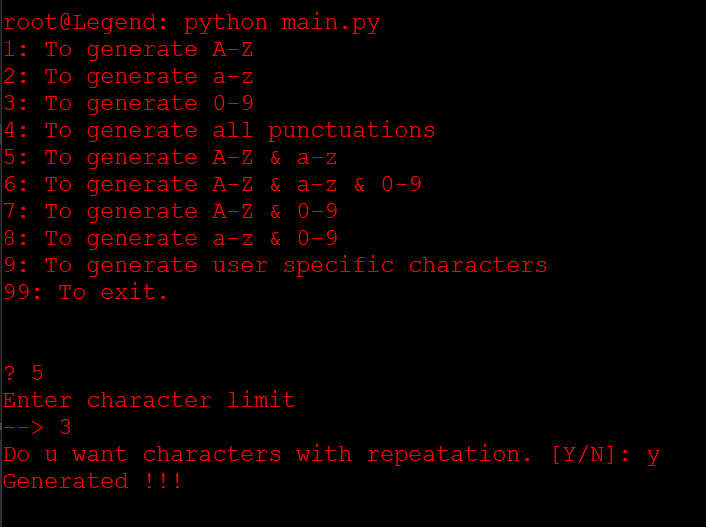Click 'To generate user specific characters' line

[275, 265]
